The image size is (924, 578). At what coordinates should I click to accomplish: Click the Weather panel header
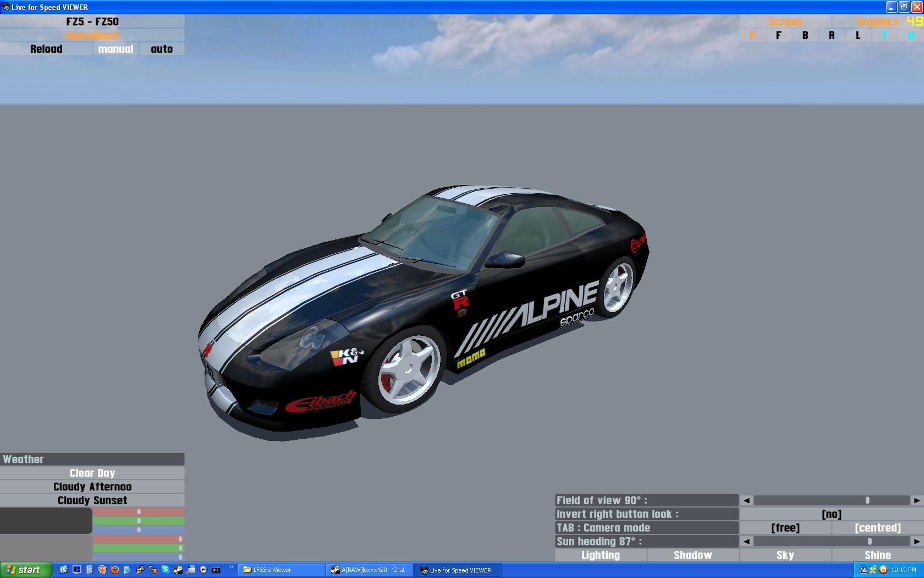92,459
